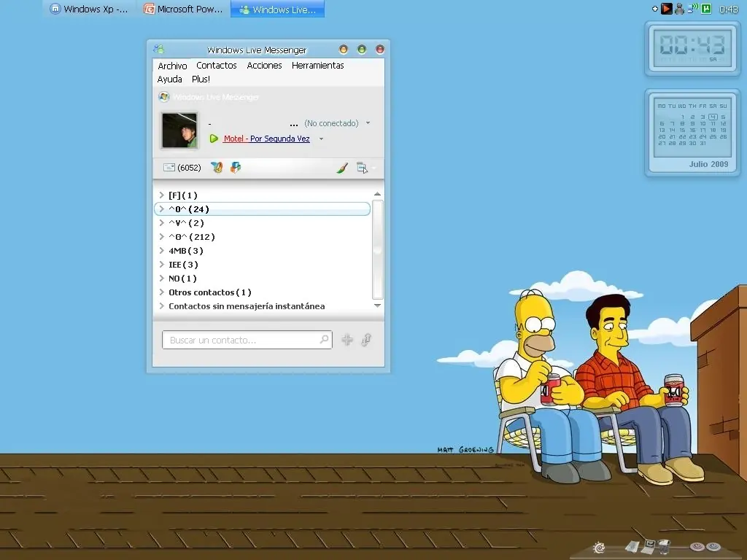Expand the ^O^ (212) contact group
Viewport: 747px width, 560px height.
[161, 236]
